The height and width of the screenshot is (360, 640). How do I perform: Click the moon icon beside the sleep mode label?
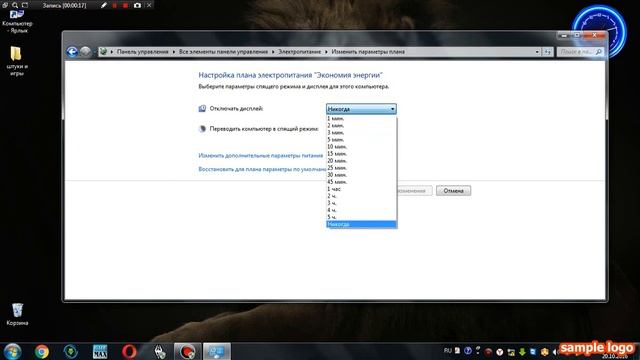[202, 129]
